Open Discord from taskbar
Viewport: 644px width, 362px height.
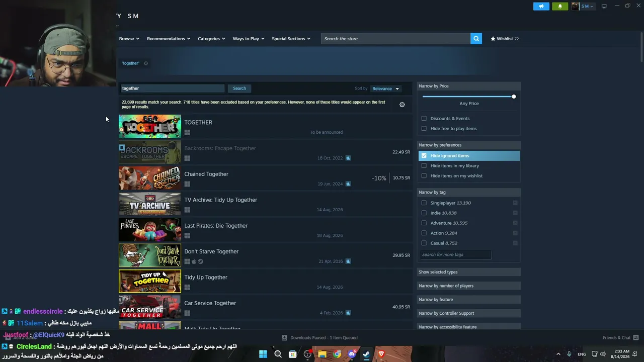(352, 354)
